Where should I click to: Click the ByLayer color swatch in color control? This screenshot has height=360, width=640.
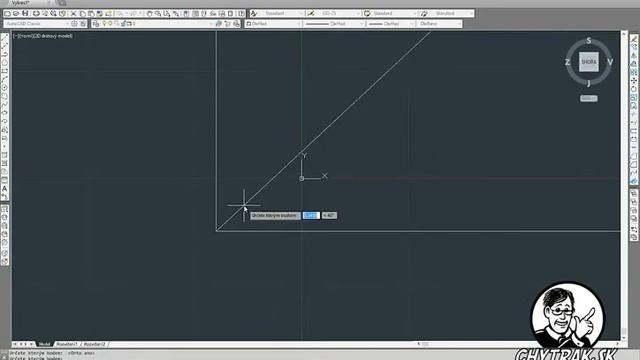click(249, 24)
